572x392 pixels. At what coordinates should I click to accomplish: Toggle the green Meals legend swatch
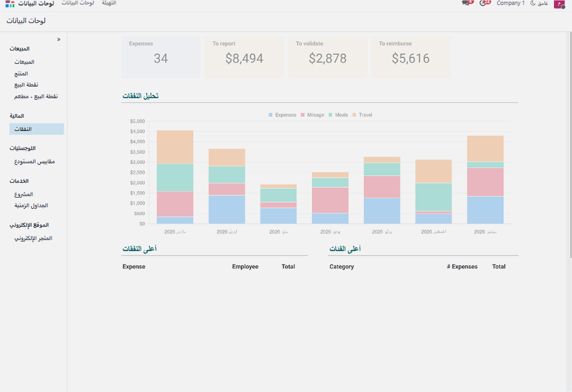330,115
